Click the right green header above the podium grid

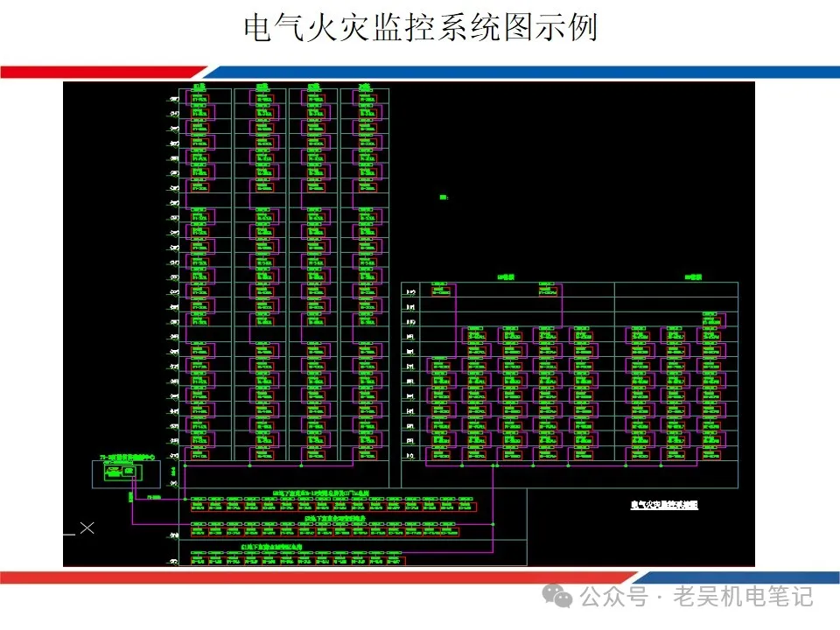tap(694, 277)
